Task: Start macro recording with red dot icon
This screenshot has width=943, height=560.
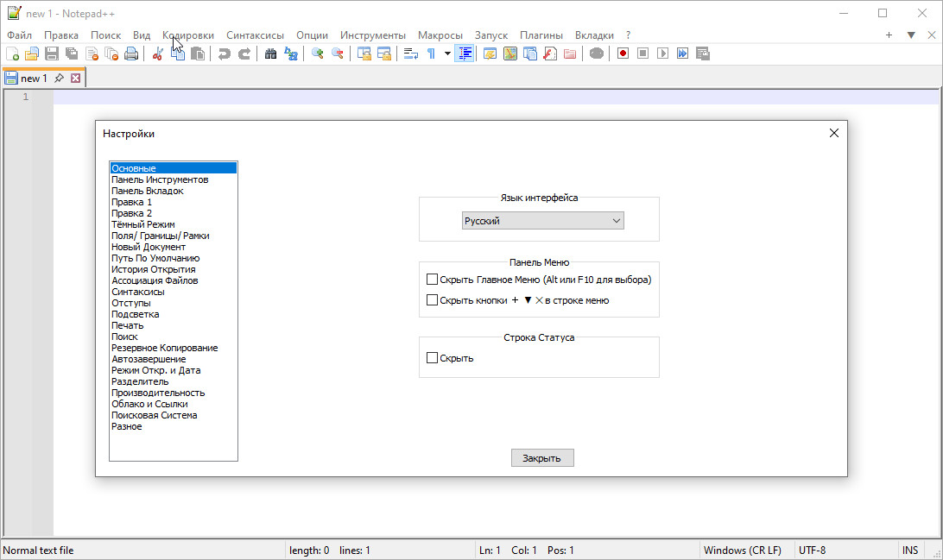Action: pos(623,53)
